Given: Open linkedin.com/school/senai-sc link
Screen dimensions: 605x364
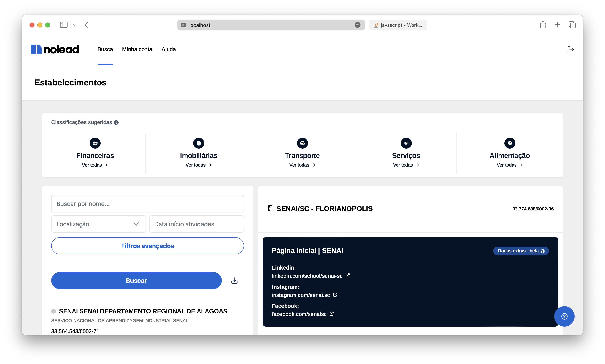Looking at the screenshot, I should (307, 276).
